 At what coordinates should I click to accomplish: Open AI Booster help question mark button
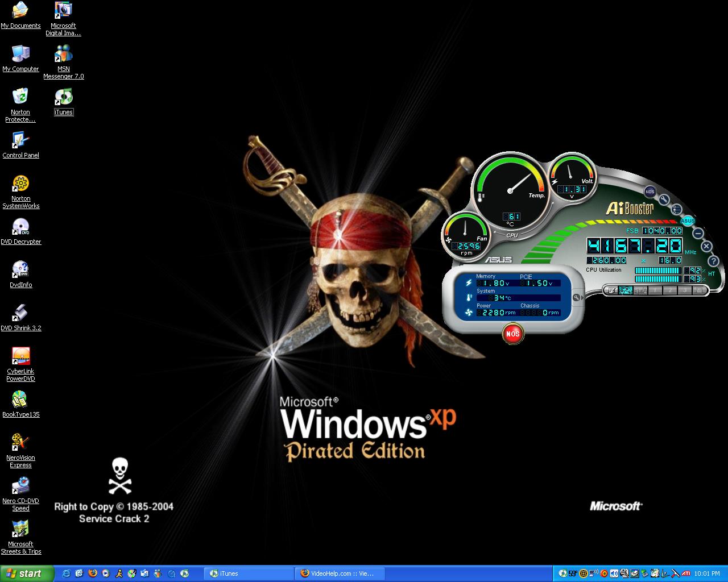click(x=714, y=261)
